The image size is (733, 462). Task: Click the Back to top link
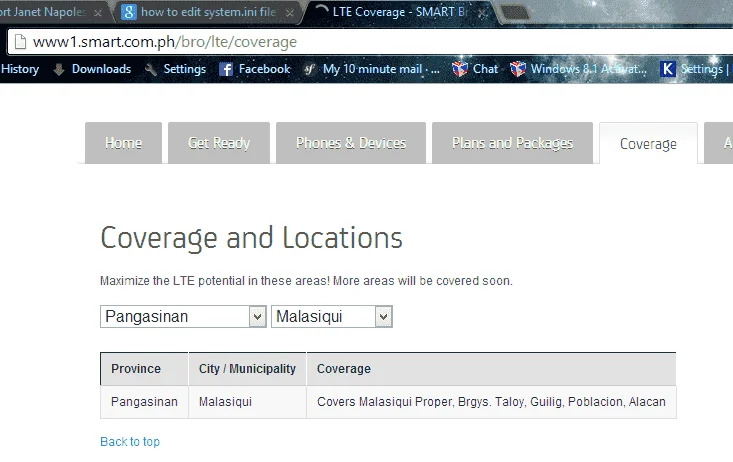[130, 441]
